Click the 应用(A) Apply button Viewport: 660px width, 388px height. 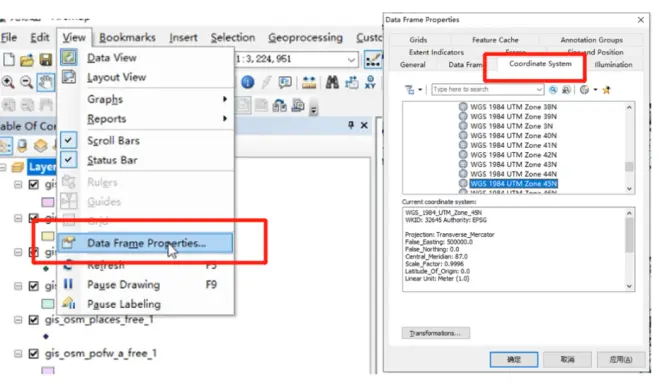[x=621, y=359]
